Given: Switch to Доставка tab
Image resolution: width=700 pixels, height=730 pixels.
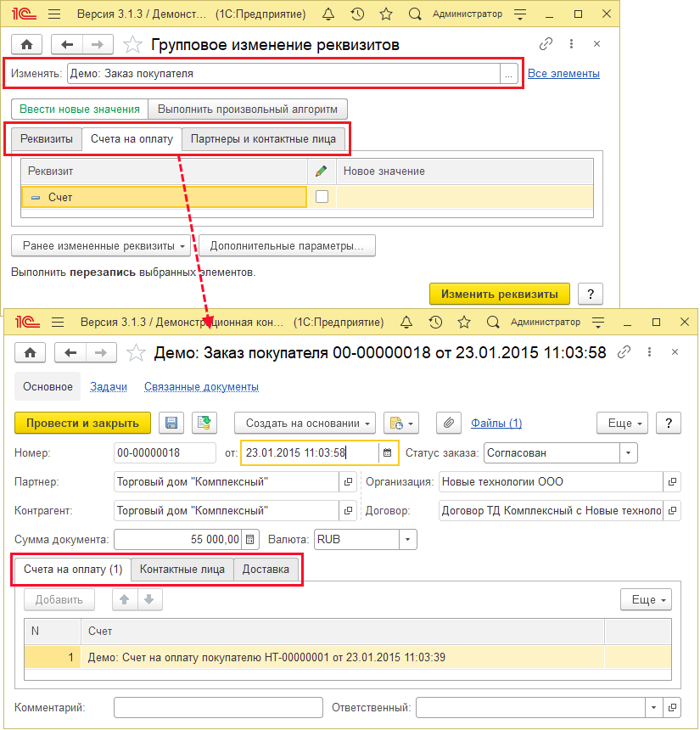Looking at the screenshot, I should pos(266,570).
